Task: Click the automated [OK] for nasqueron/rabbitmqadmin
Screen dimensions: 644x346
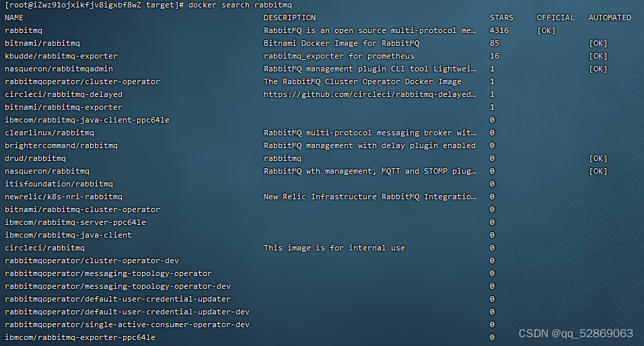Action: pyautogui.click(x=598, y=69)
